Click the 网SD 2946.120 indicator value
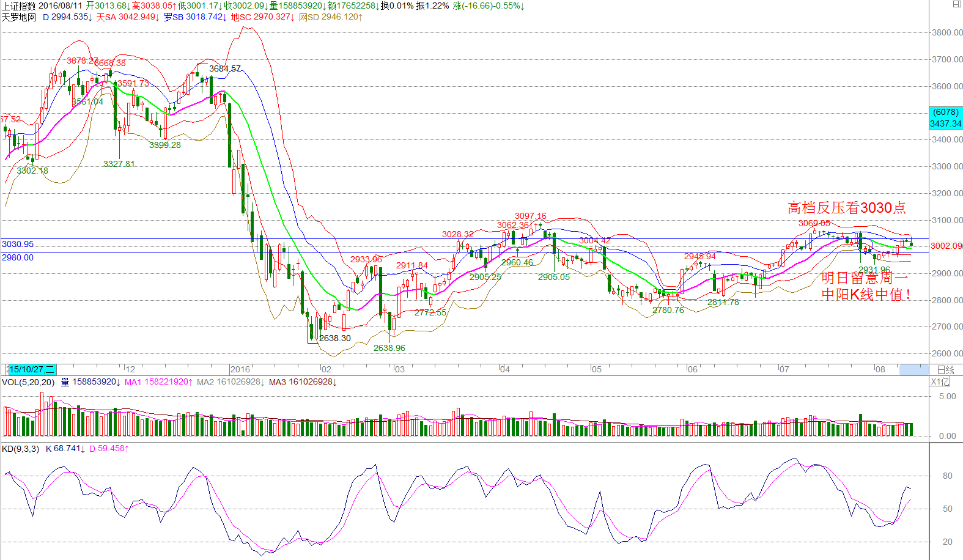963x560 pixels. coord(331,17)
